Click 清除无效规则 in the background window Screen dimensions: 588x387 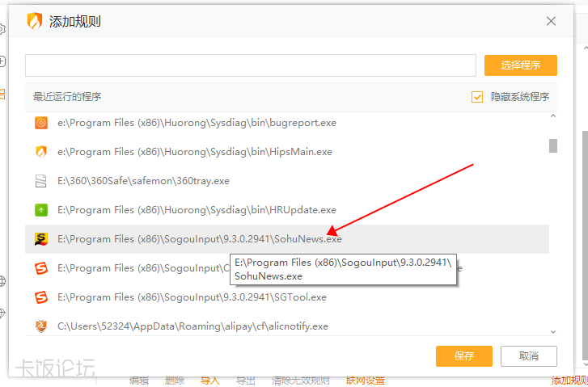[300, 381]
